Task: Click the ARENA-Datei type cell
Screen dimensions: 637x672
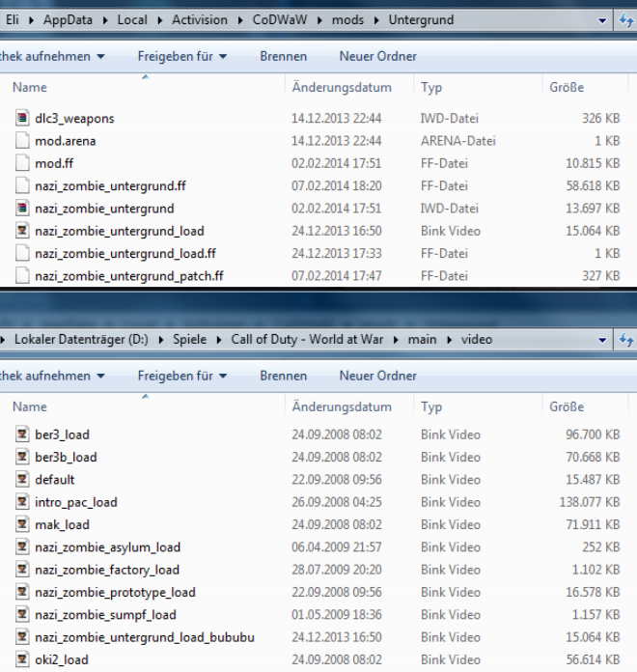Action: tap(457, 141)
